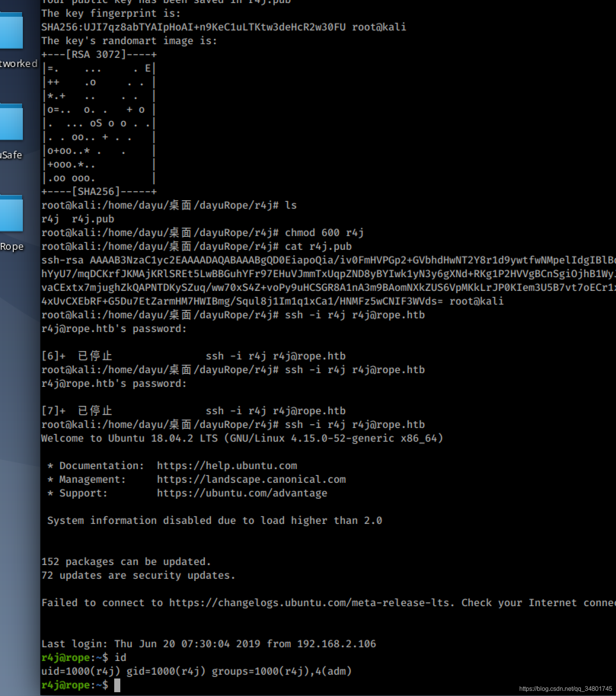
Task: Click the '+---[RSA 3072]----+' randomart header
Action: [99, 54]
